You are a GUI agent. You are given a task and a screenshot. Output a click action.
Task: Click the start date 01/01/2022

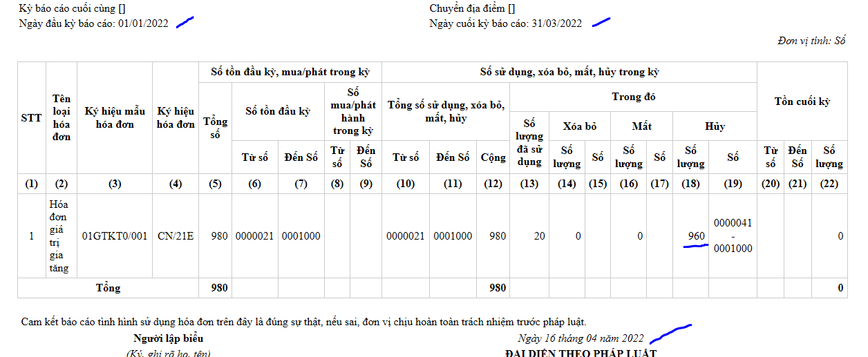click(x=144, y=23)
